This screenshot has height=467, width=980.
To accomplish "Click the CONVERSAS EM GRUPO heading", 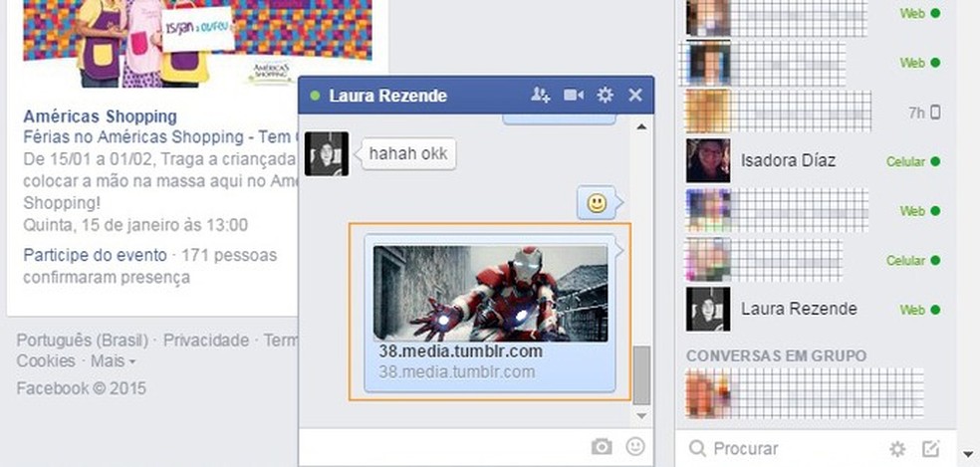I will tap(776, 355).
